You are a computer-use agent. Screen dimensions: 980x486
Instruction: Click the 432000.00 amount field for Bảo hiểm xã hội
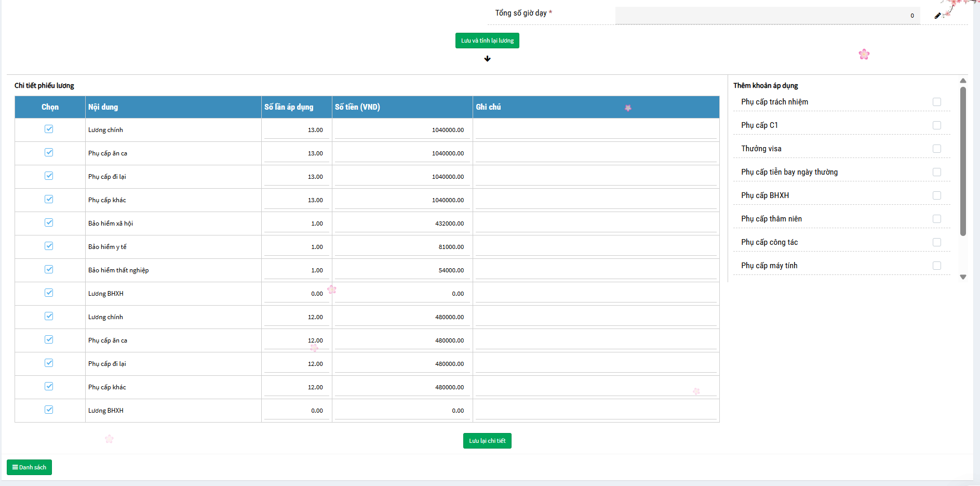pos(402,224)
